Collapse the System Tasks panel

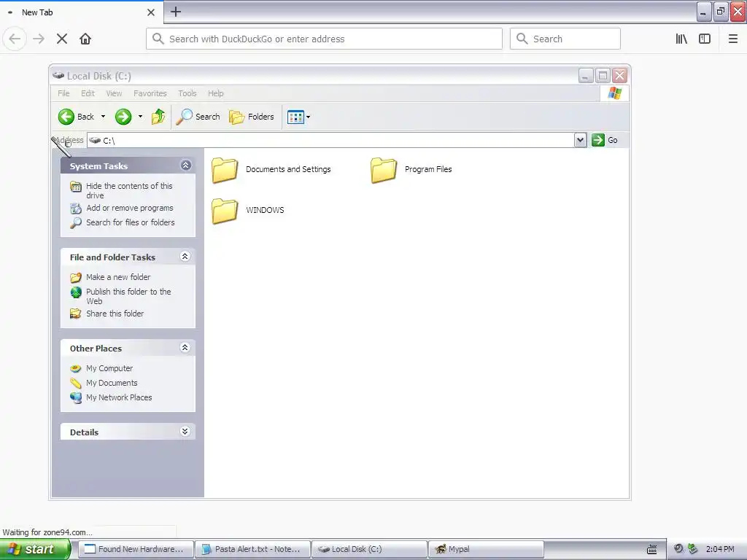[185, 166]
